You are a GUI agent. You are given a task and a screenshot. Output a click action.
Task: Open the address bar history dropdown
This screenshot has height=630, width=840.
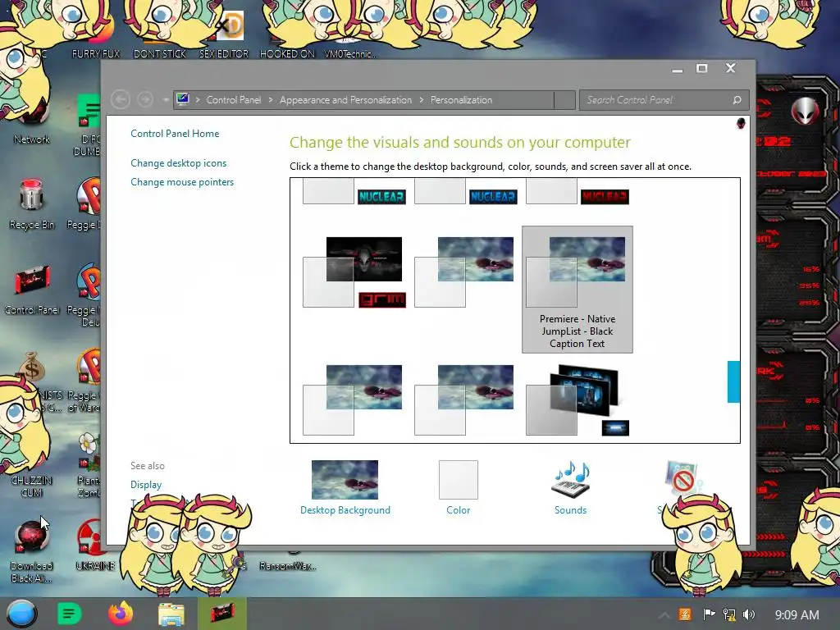tap(564, 100)
